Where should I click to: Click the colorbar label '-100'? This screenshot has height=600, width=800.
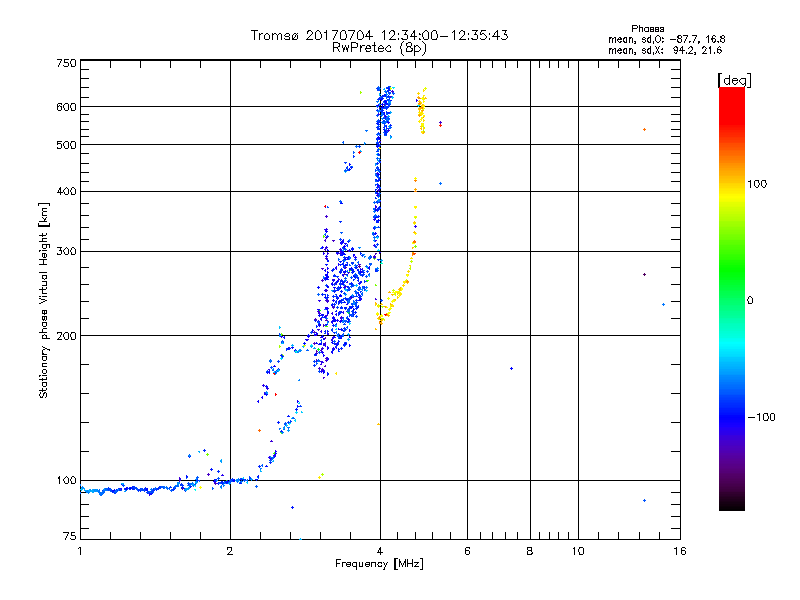point(761,417)
